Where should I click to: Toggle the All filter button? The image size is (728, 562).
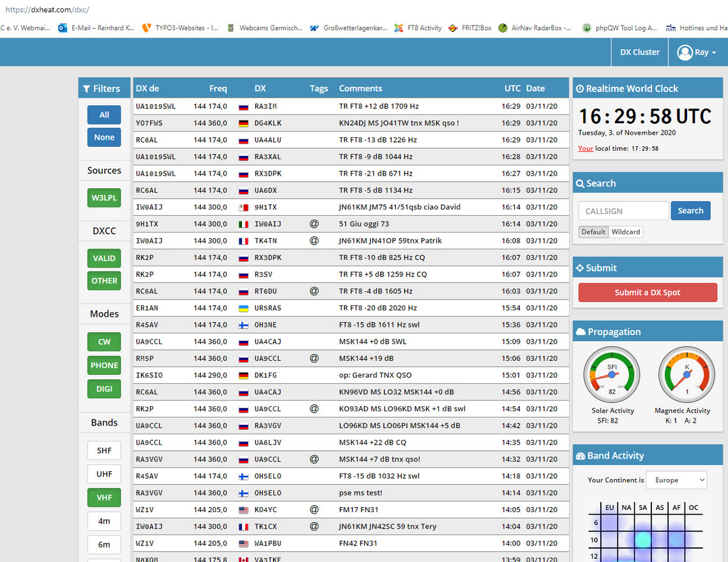104,115
